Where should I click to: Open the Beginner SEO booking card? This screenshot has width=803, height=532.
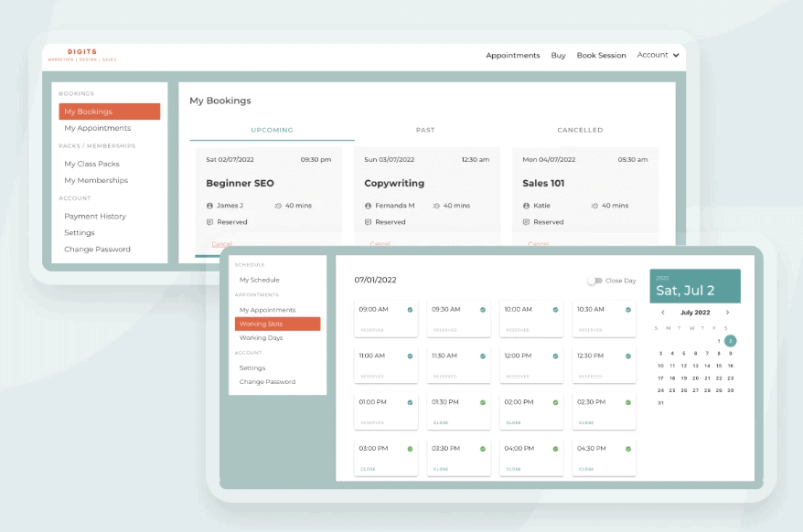(268, 197)
